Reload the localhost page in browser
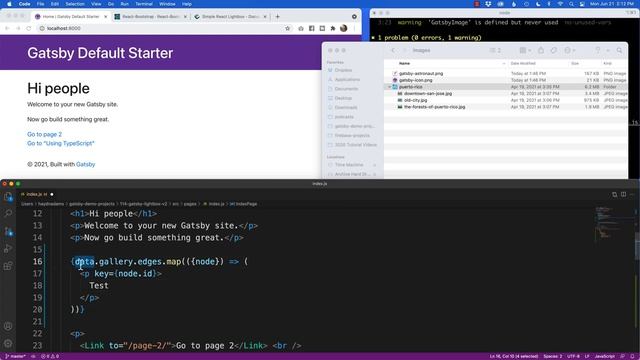 (29, 28)
